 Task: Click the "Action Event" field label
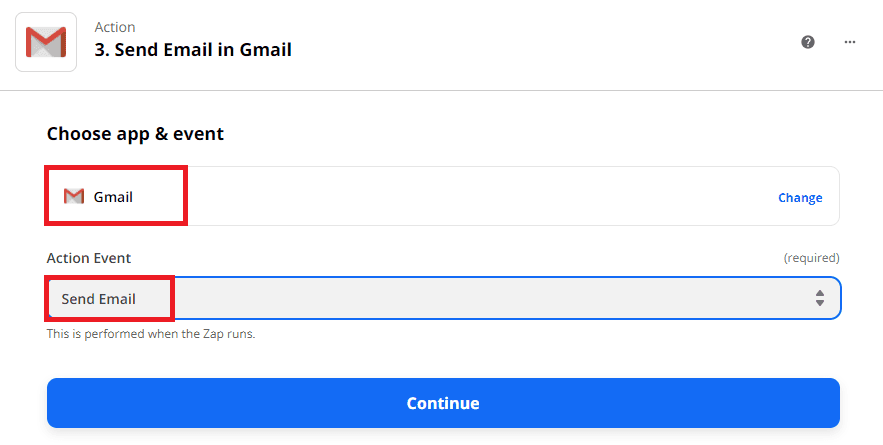pos(89,258)
